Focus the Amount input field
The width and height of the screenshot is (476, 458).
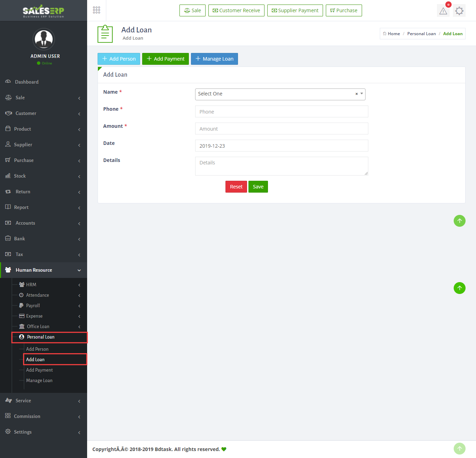click(x=282, y=129)
